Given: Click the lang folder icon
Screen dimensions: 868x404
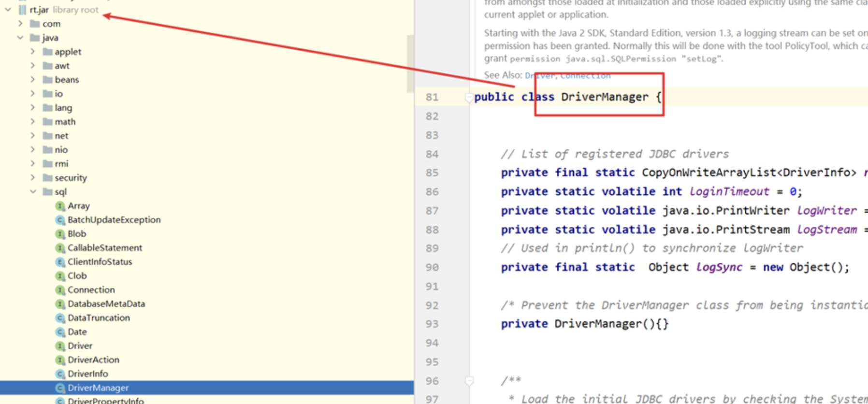Looking at the screenshot, I should pyautogui.click(x=47, y=108).
